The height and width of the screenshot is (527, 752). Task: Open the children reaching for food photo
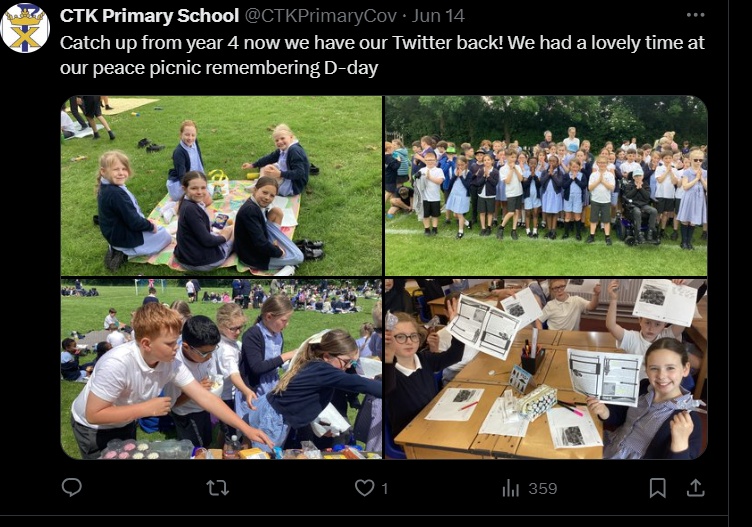(x=221, y=369)
